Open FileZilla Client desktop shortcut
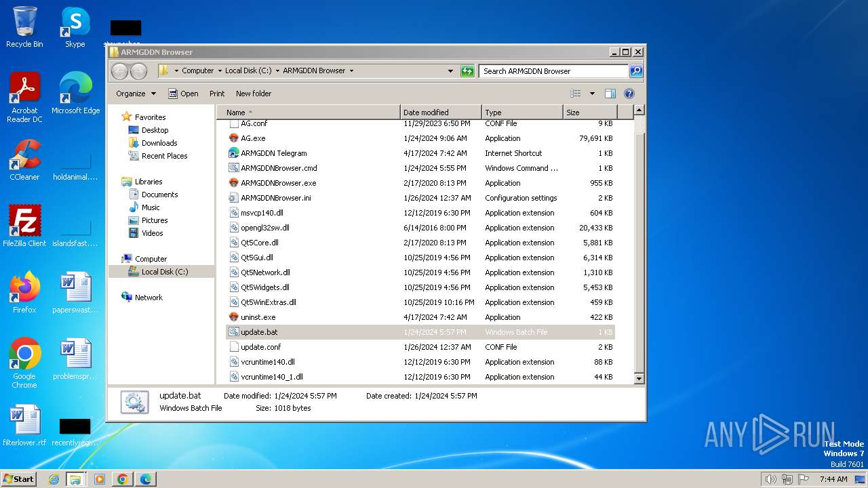 [x=24, y=226]
